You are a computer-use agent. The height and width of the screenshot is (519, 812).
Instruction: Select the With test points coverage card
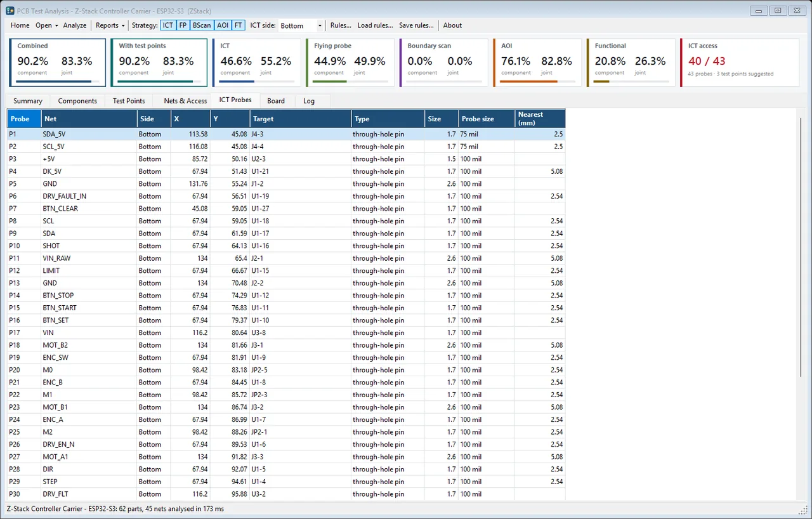coord(159,63)
